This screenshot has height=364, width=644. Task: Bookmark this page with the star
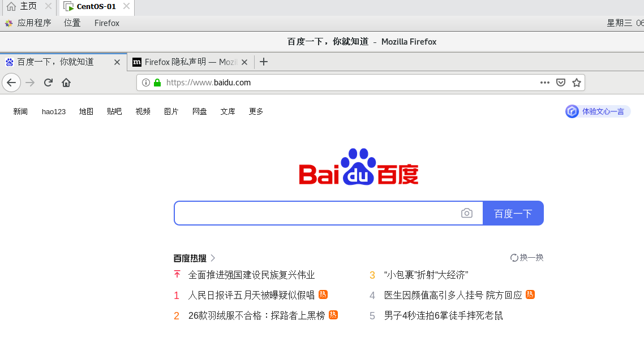point(577,83)
